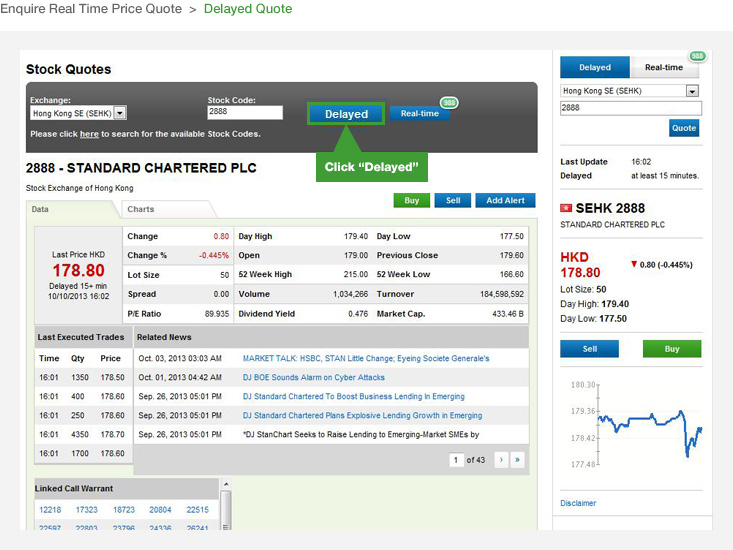Click the P/E Ratio value 89.935

[217, 314]
